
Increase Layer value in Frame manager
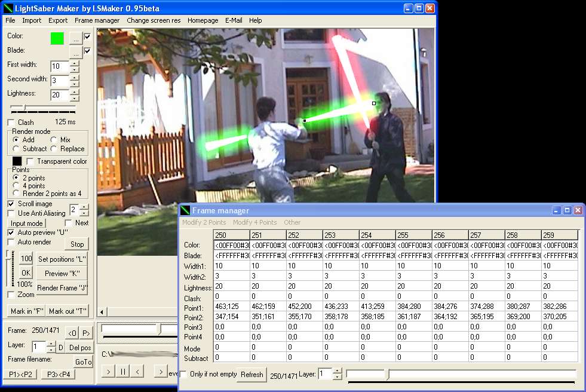tap(337, 371)
